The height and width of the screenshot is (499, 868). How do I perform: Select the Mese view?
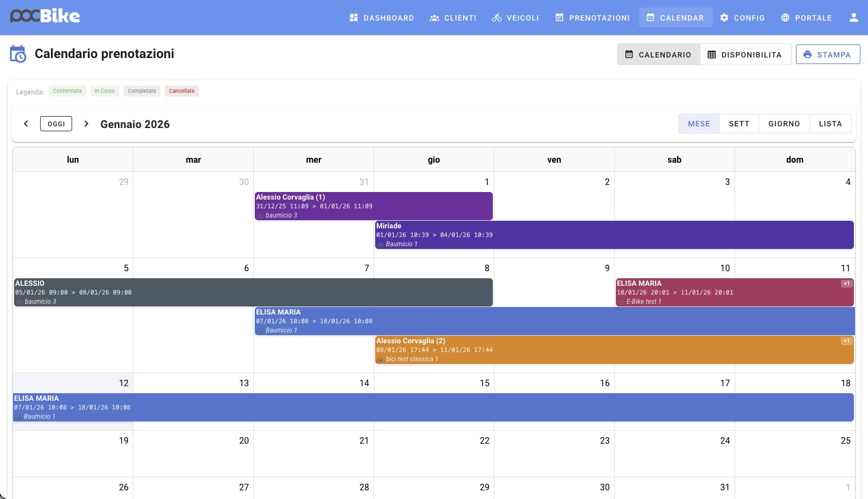699,124
